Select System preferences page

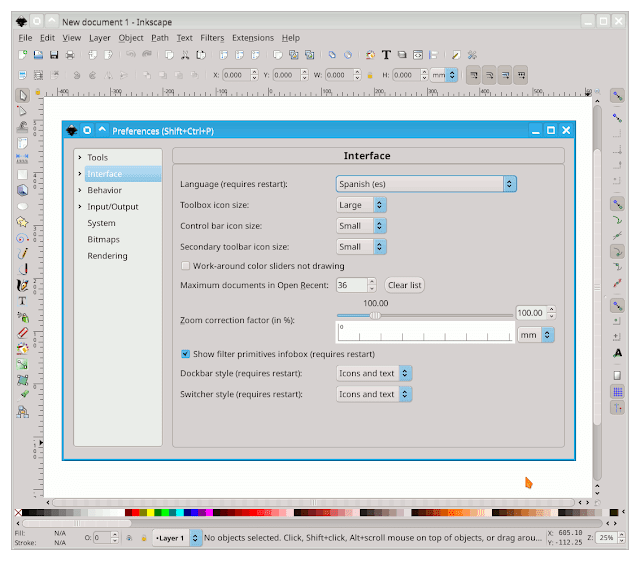tap(101, 223)
